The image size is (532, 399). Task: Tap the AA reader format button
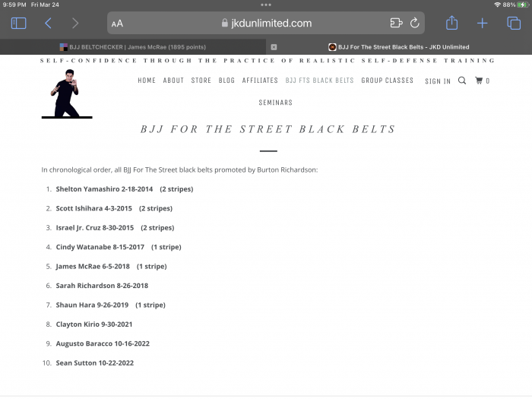tap(117, 24)
